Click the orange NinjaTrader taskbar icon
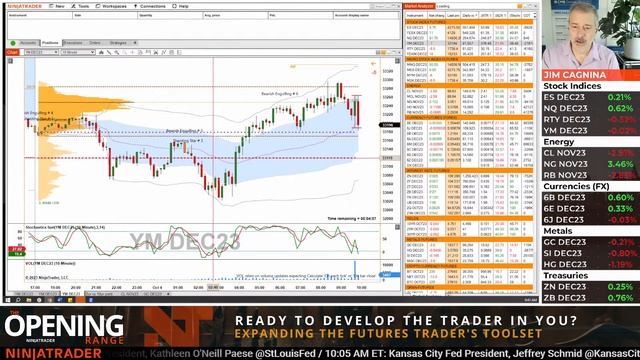This screenshot has height=360, width=640. [81, 300]
